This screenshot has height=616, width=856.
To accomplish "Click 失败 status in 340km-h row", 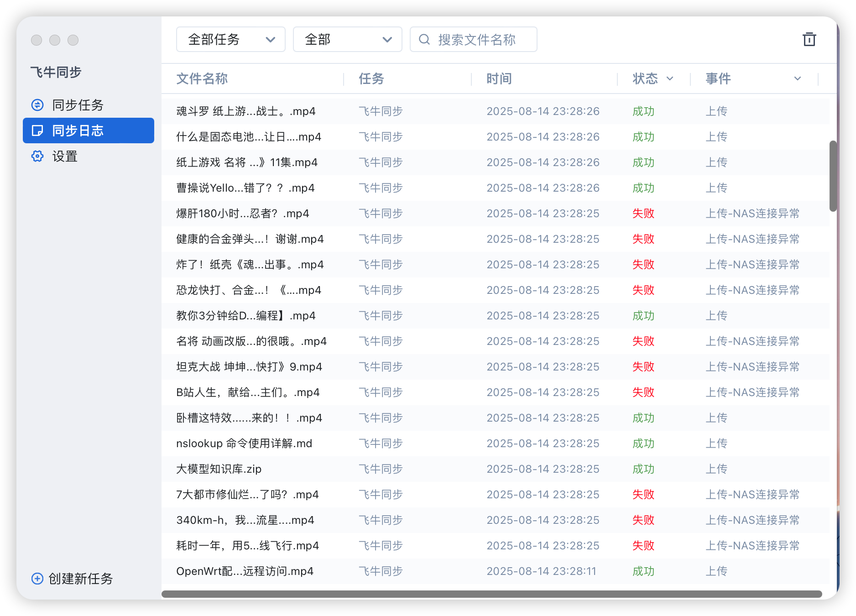I will click(643, 520).
